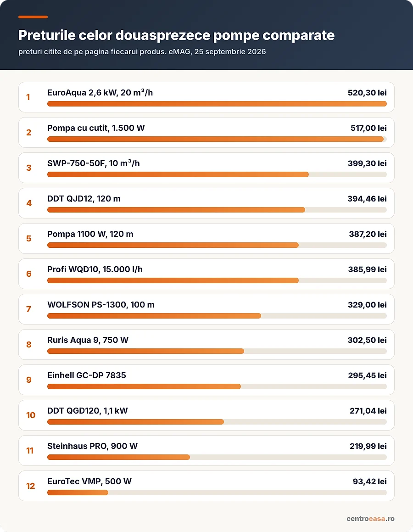Click the eMAG date subtitle text
The width and height of the screenshot is (413, 532).
coord(142,52)
